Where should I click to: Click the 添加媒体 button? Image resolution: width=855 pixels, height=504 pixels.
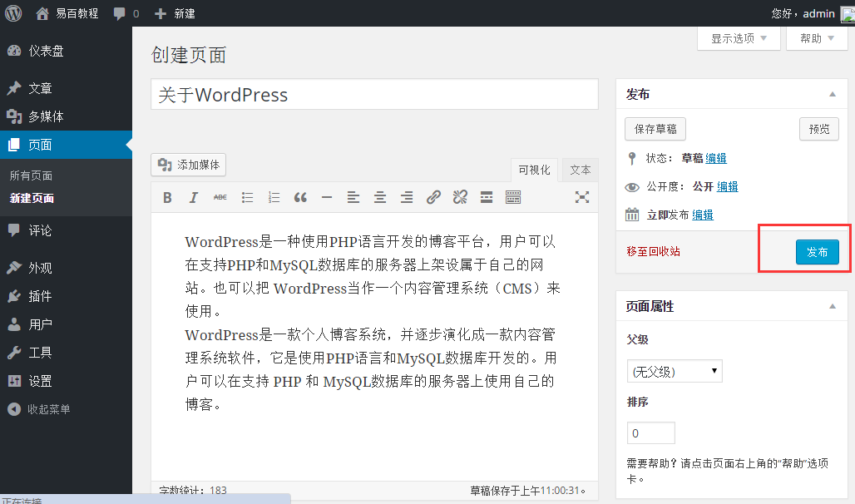point(188,165)
